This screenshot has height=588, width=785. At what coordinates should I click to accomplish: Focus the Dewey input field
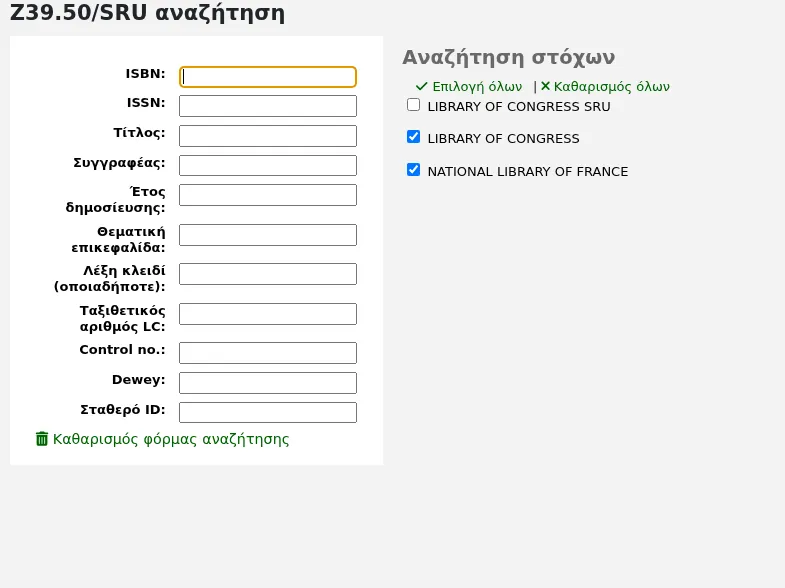268,383
